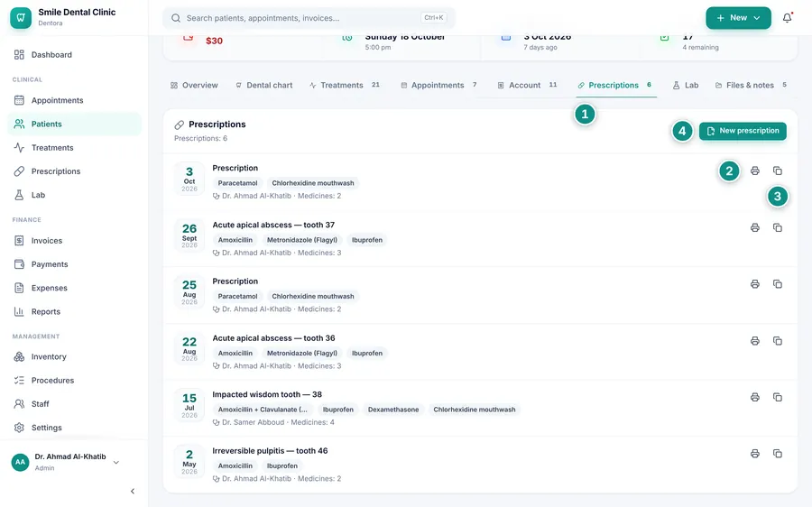Switch to the Lab tab
The height and width of the screenshot is (507, 812).
(x=686, y=86)
